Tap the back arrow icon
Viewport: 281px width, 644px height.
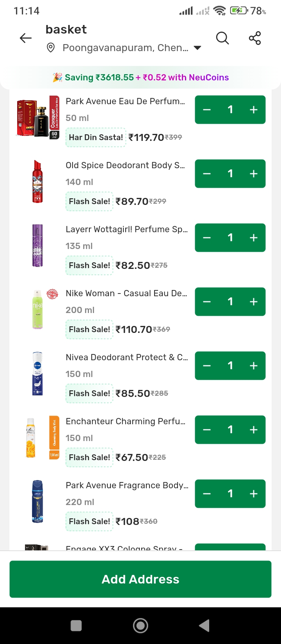[x=26, y=38]
